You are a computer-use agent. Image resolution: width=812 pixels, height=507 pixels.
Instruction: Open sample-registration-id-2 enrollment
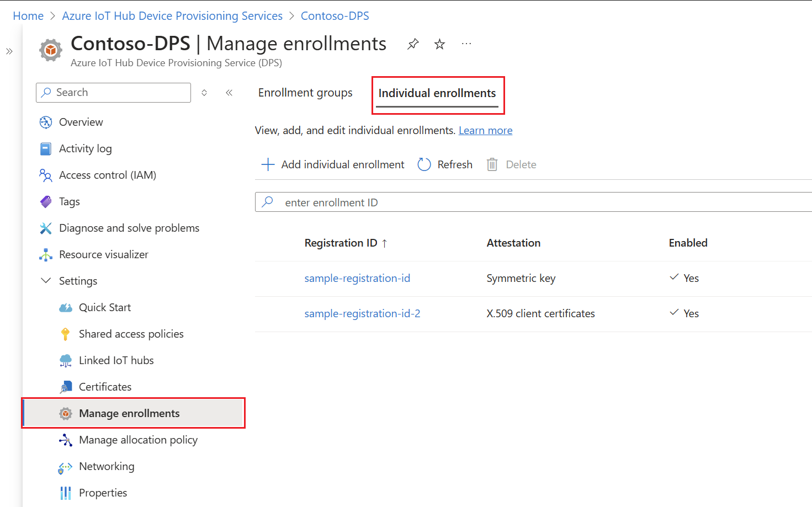(x=362, y=313)
